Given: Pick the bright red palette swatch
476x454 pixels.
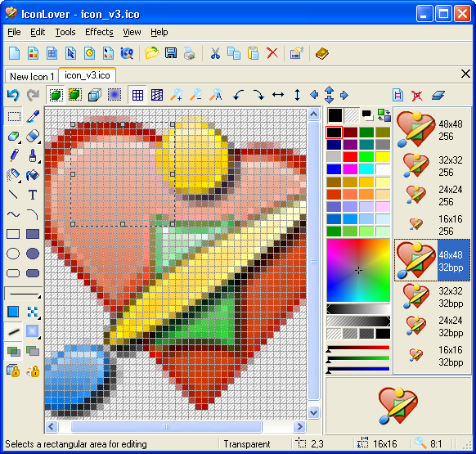Looking at the screenshot, I should coord(350,157).
